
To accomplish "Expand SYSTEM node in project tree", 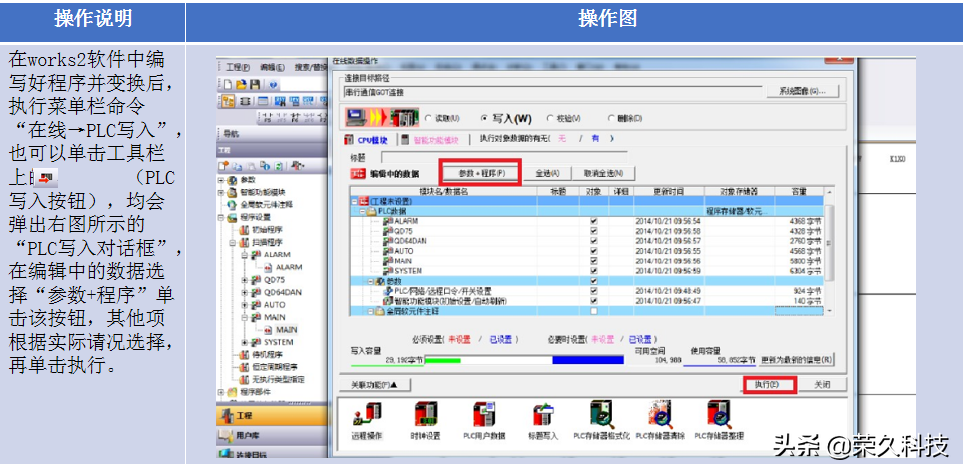I will tap(246, 342).
